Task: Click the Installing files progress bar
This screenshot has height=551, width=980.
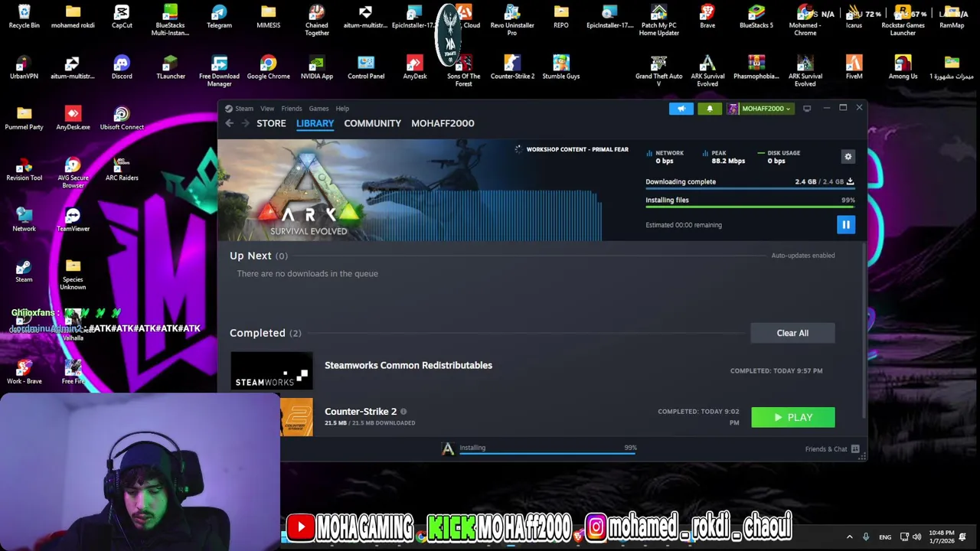Action: [750, 207]
